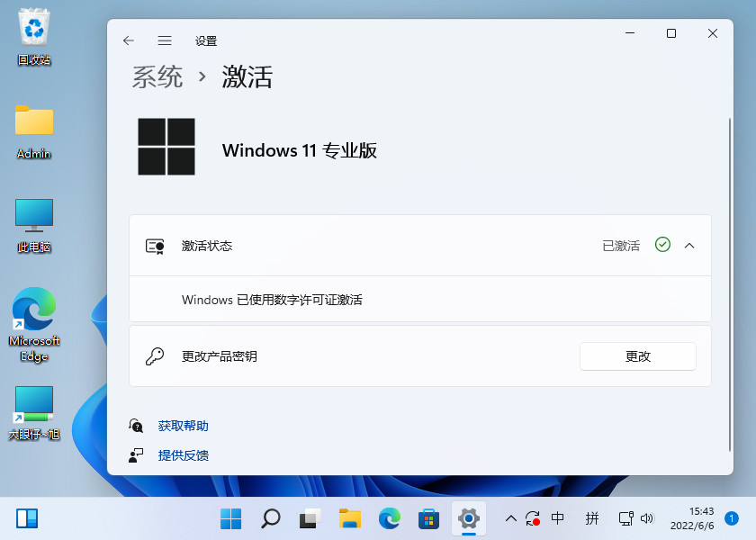Viewport: 756px width, 540px height.
Task: Click the Settings window vertical scrollbar
Action: 730,284
